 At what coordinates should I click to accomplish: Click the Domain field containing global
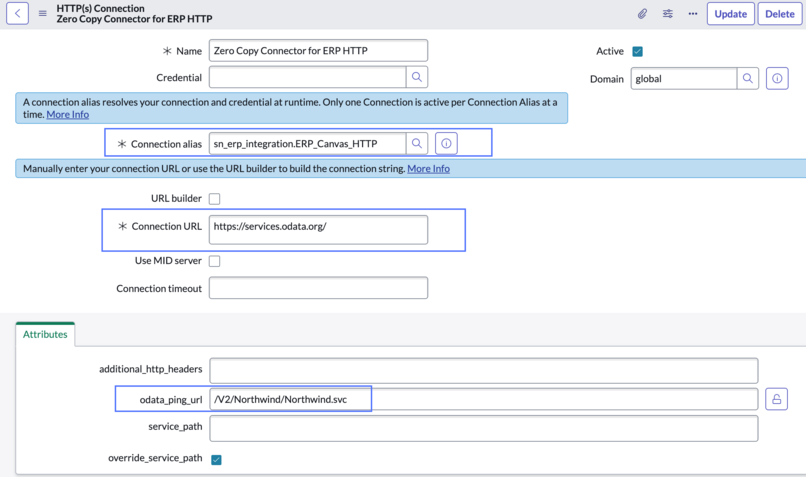684,79
